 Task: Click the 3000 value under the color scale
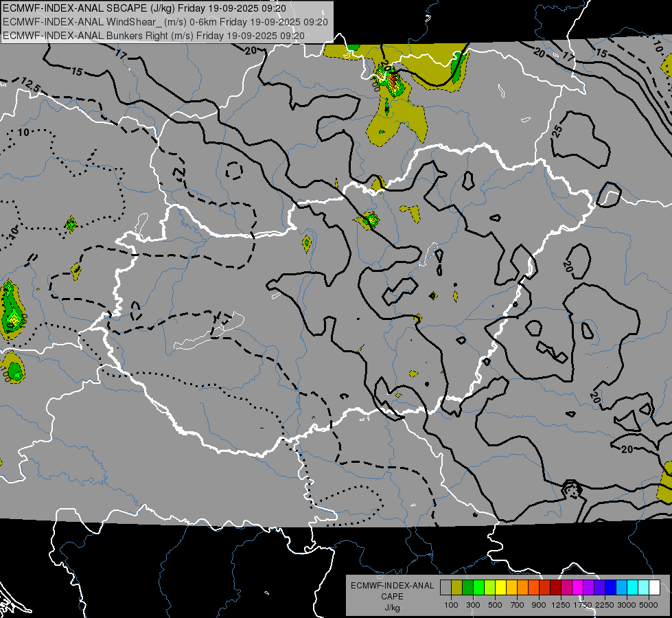tap(627, 605)
